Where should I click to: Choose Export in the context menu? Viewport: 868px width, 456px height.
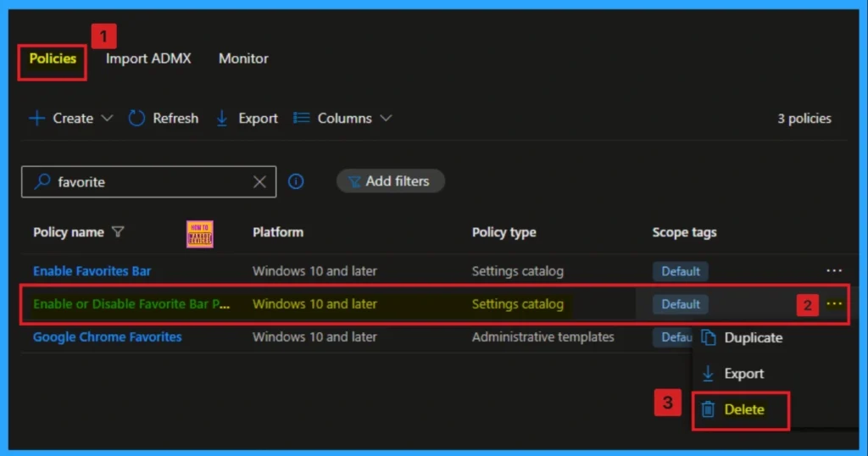[744, 374]
